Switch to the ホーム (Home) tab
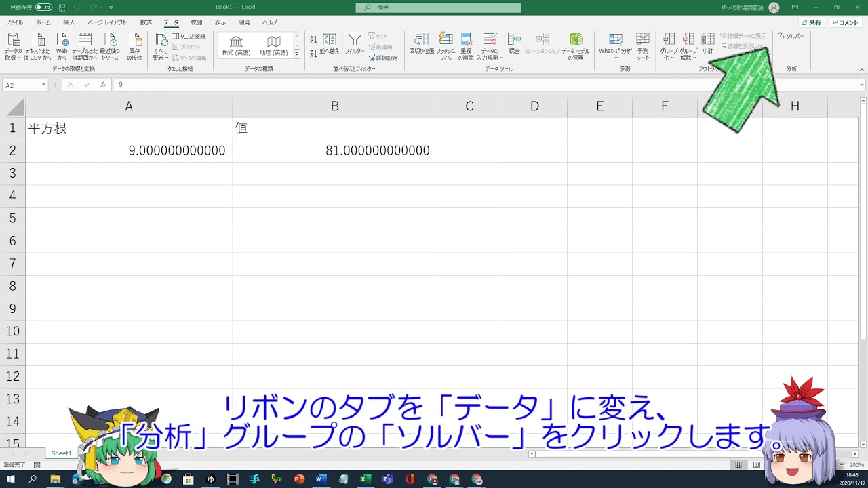Viewport: 868px width, 488px height. 43,22
